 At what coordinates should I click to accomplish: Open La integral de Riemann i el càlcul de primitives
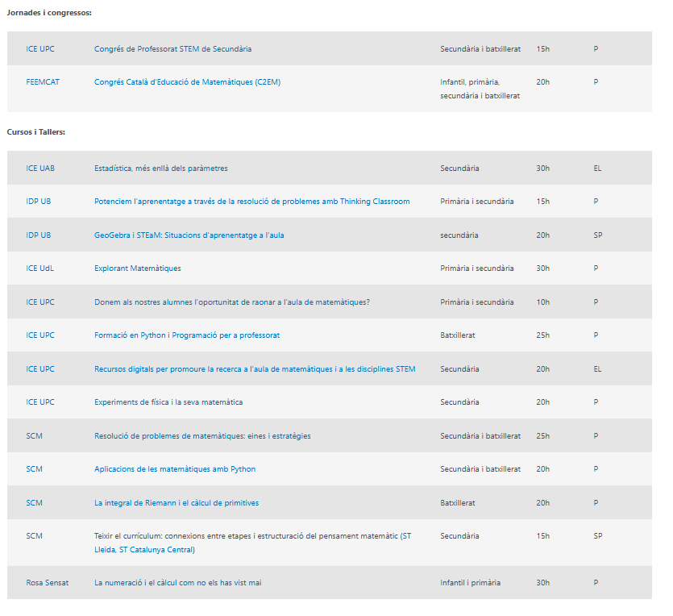177,503
